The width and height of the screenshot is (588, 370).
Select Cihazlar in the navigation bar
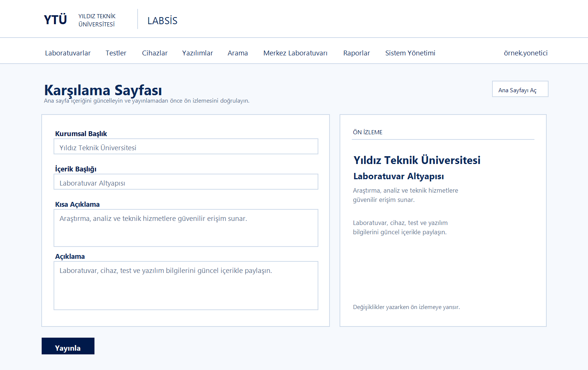[x=155, y=53]
